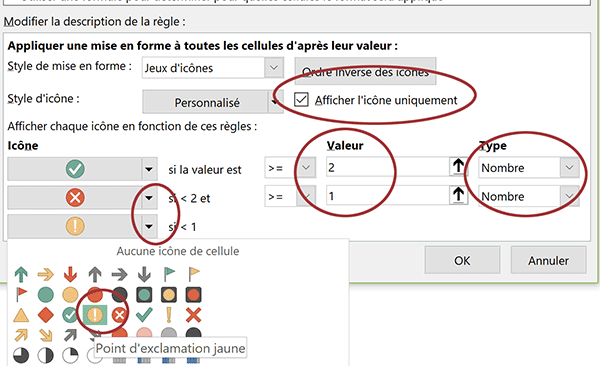Pick green check circle in icon palette

point(70,315)
